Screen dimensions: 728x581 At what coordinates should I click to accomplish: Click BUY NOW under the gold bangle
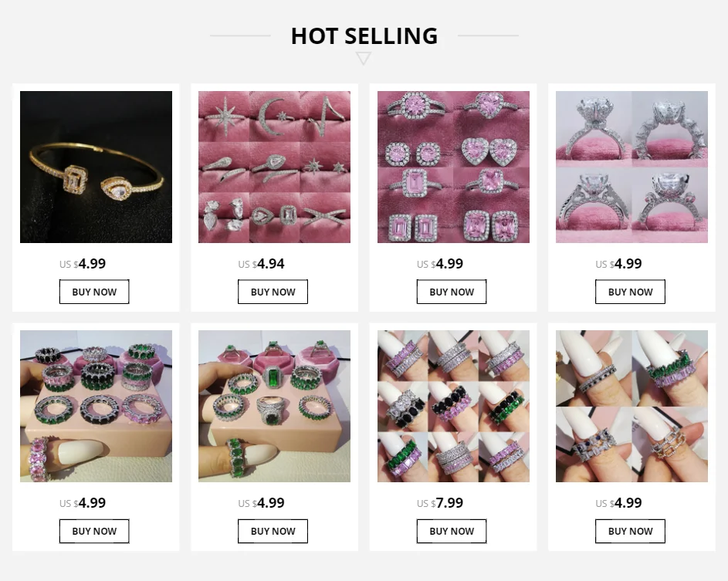pyautogui.click(x=94, y=292)
